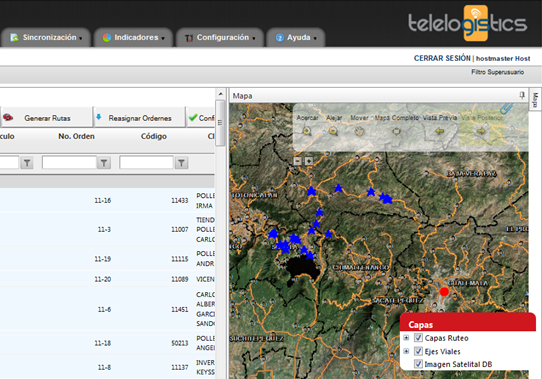Click the Generar Rutas button

coord(46,118)
